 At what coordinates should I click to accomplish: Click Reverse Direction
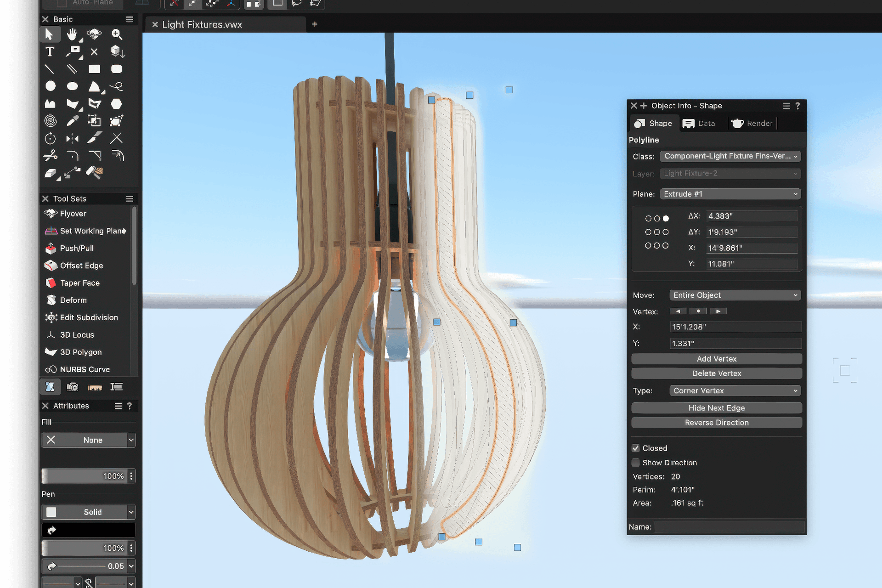click(x=716, y=422)
